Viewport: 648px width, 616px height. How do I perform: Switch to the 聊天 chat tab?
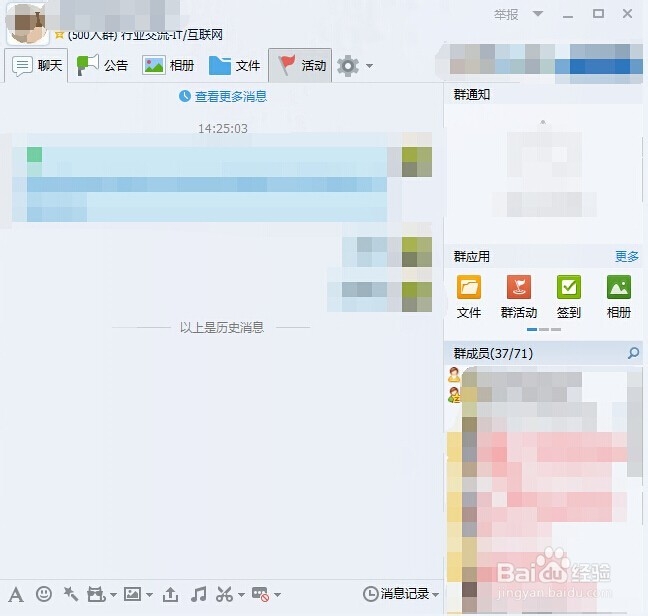pos(37,65)
